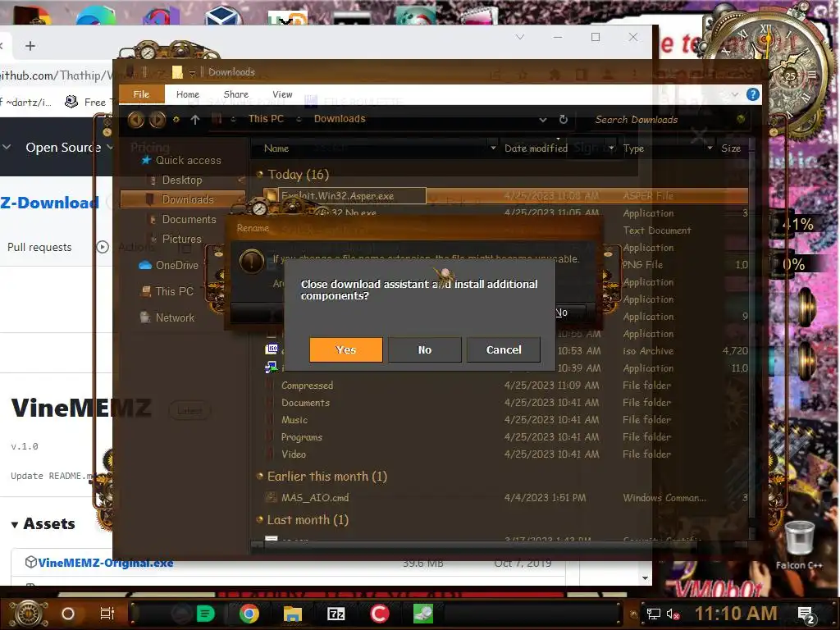Open File Explorer from taskbar

293,614
